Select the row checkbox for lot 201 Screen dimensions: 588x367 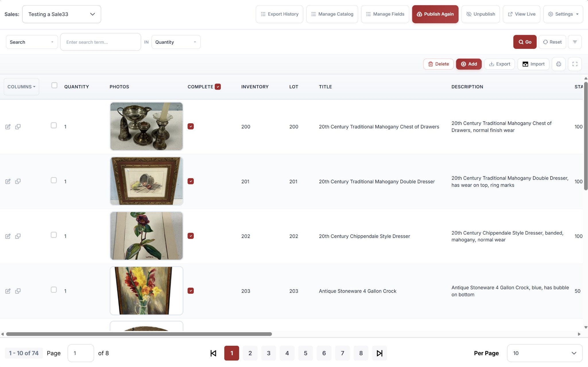54,180
